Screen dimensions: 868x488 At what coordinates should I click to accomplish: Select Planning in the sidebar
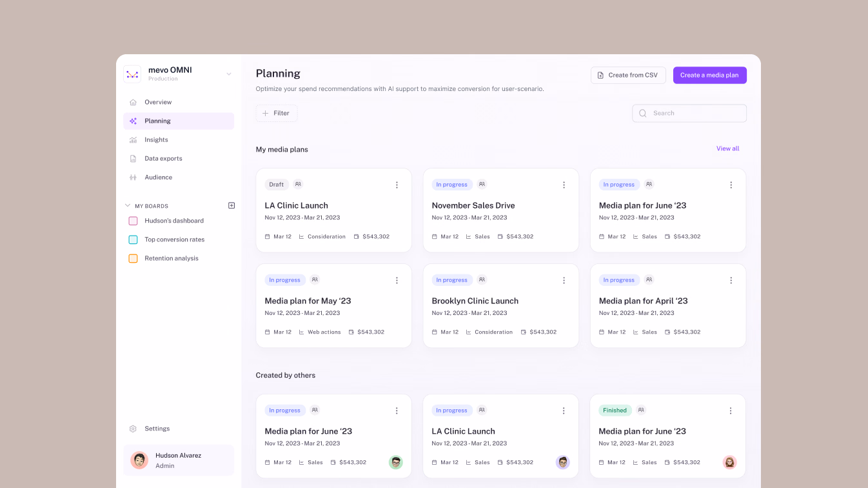(x=179, y=121)
